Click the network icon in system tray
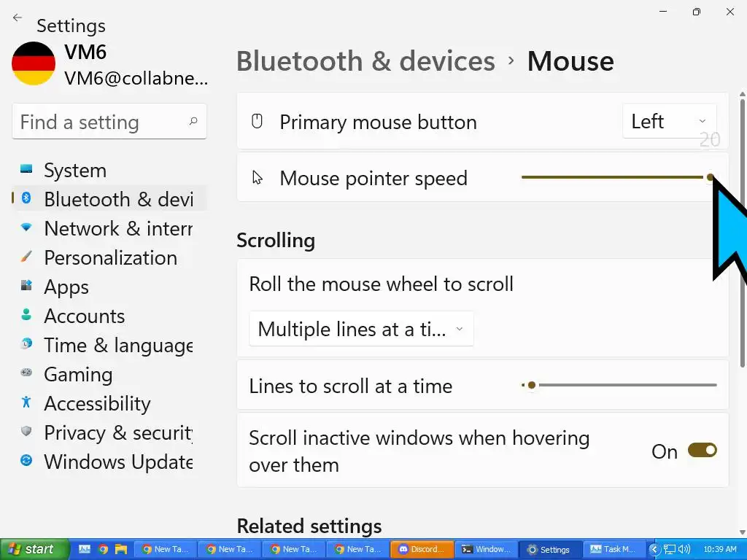747x560 pixels. 670,550
